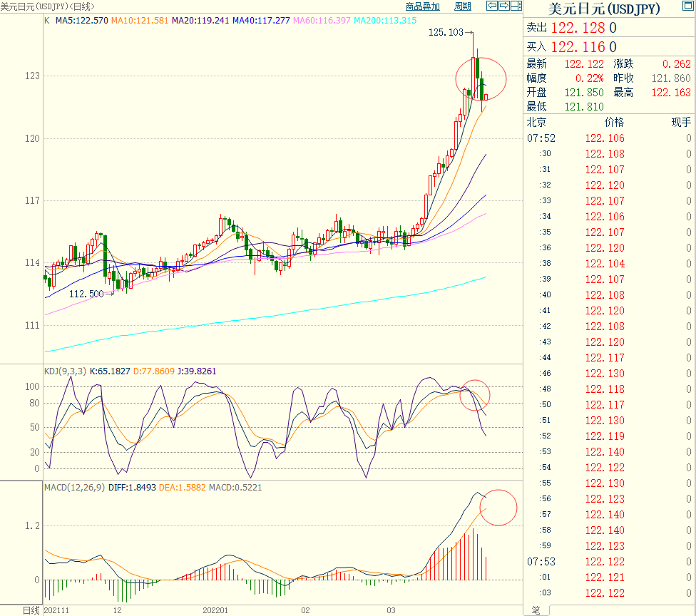
Task: Click the chart title 美元日元(USDJPY)<日线>
Action: point(47,6)
